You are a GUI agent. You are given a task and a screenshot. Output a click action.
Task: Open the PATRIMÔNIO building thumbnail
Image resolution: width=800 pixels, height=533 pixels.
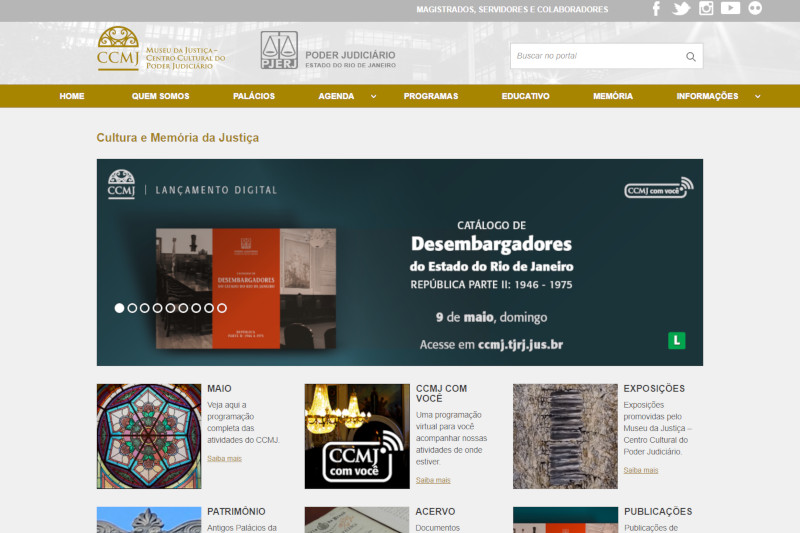[149, 520]
